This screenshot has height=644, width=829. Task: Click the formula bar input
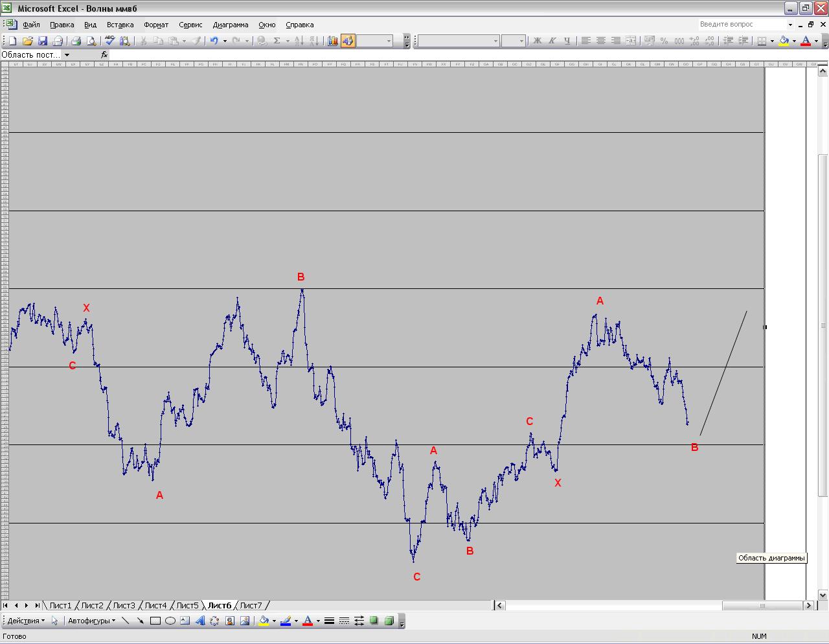[x=469, y=55]
